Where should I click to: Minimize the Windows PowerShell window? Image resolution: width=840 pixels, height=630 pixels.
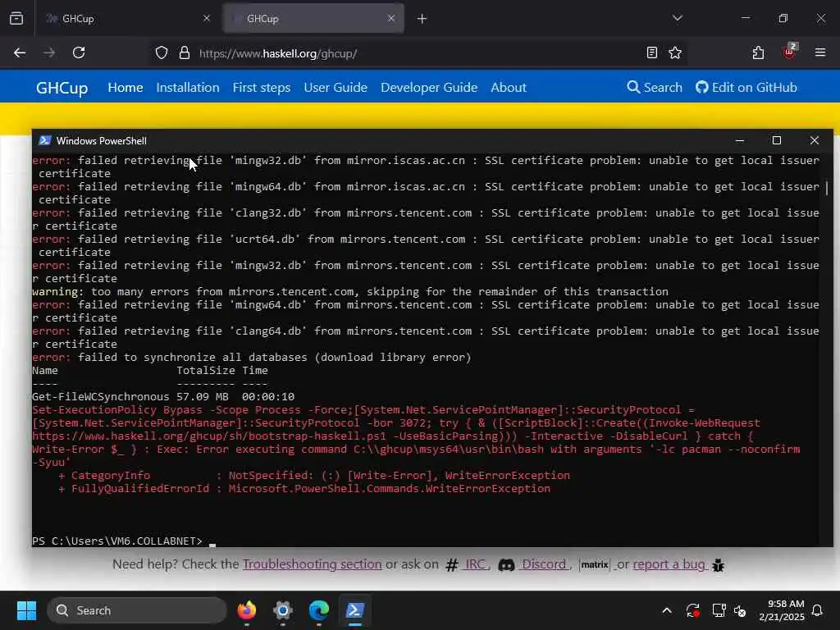coord(740,140)
